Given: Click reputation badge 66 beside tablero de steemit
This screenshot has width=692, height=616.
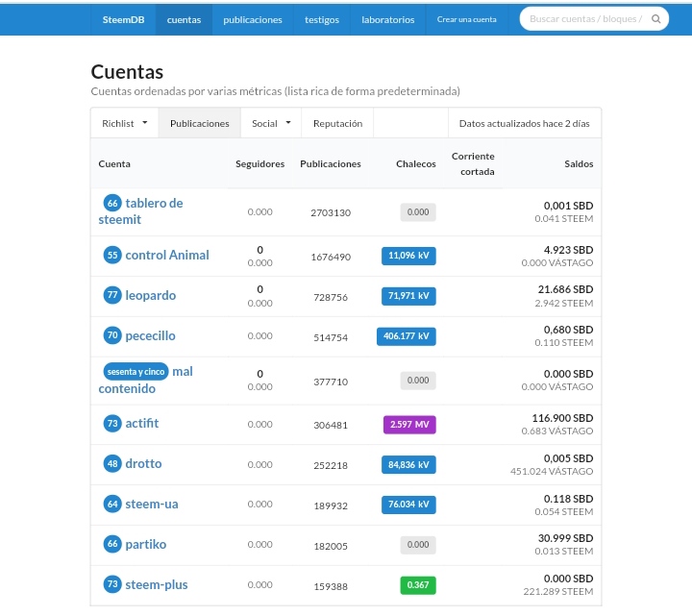Looking at the screenshot, I should [112, 203].
